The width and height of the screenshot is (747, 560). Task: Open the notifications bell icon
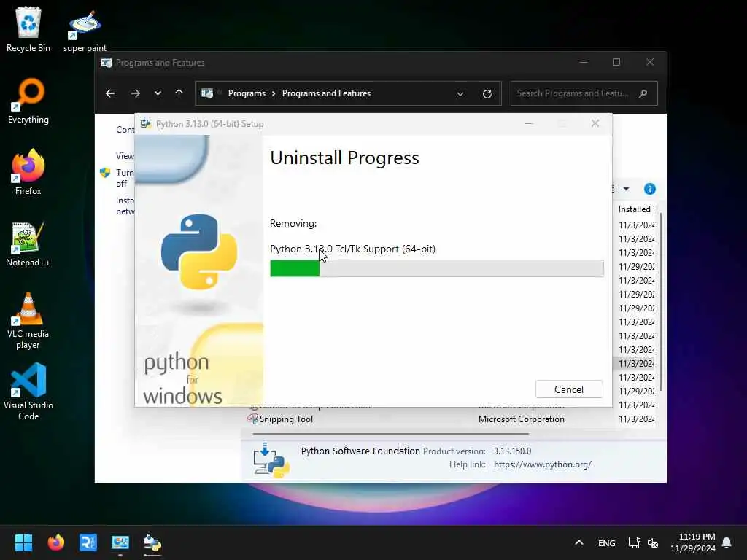[727, 542]
